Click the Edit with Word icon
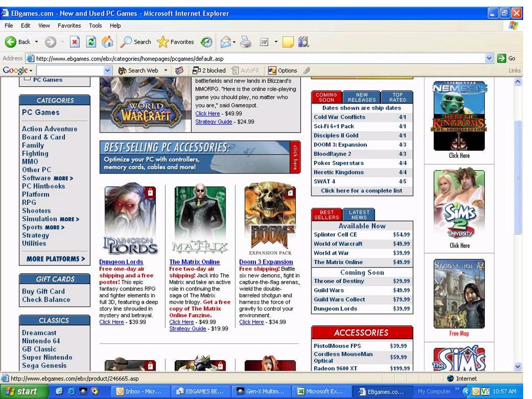 (264, 42)
